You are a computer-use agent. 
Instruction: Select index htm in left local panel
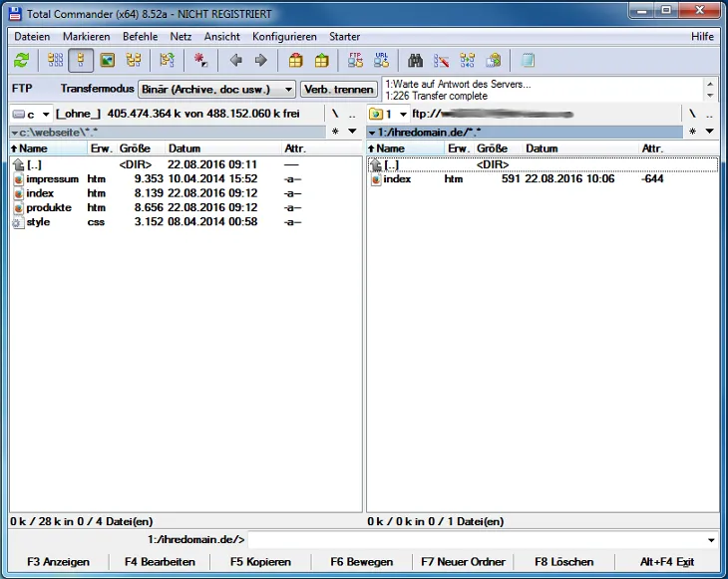click(x=185, y=193)
